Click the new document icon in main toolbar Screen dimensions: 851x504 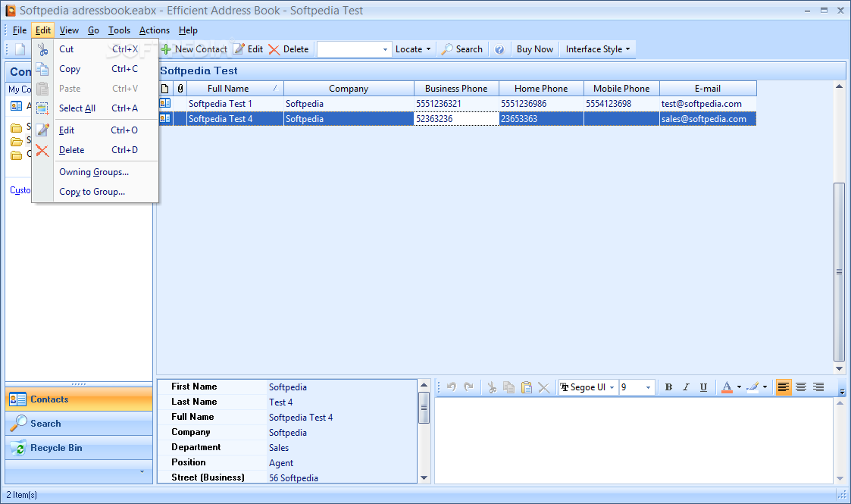[x=20, y=49]
